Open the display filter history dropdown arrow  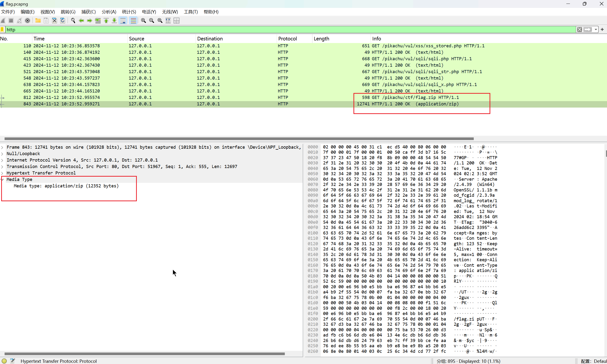coord(596,30)
